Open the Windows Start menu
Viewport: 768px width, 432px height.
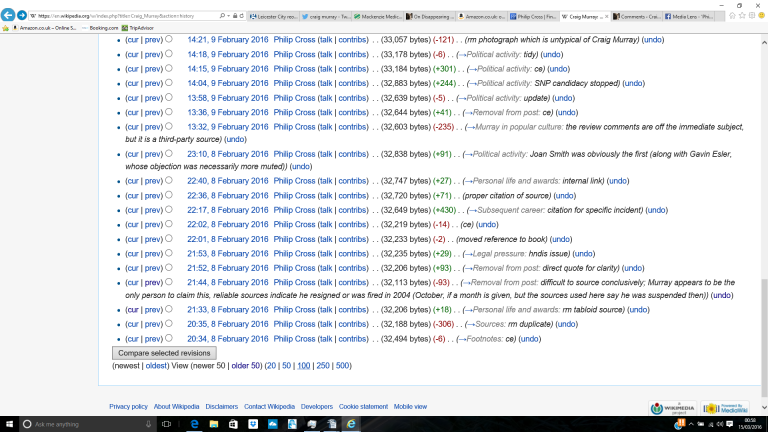9,424
